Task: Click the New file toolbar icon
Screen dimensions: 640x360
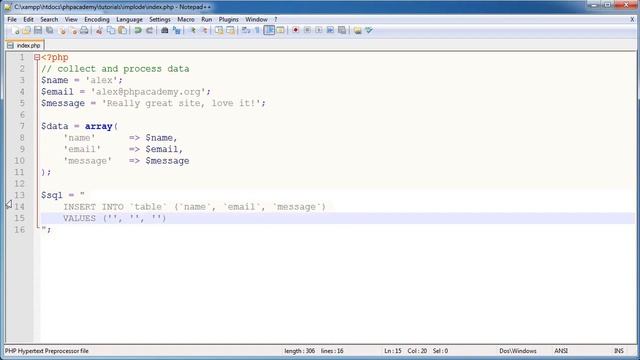Action: pos(16,31)
